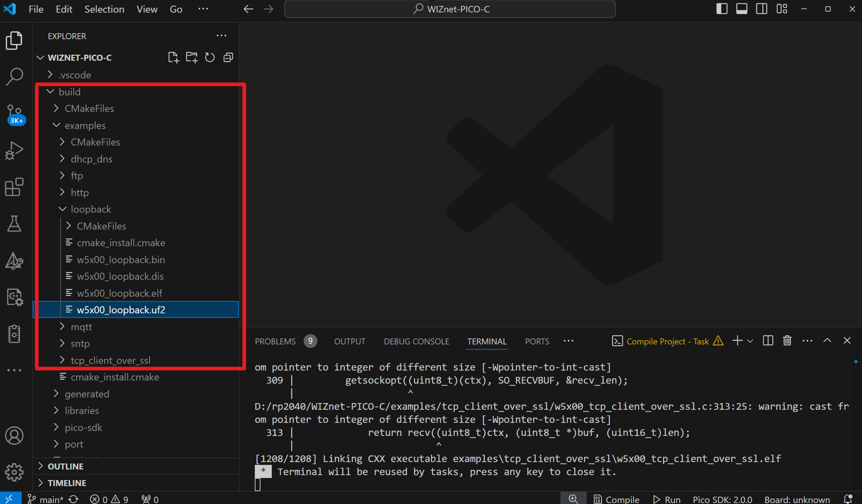
Task: Kill terminal with the trash icon
Action: (787, 341)
